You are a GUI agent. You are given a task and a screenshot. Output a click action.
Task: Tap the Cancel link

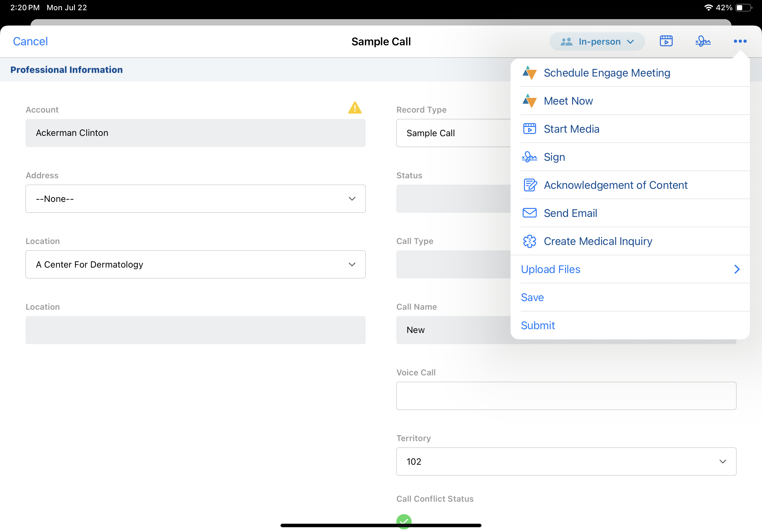pos(30,41)
